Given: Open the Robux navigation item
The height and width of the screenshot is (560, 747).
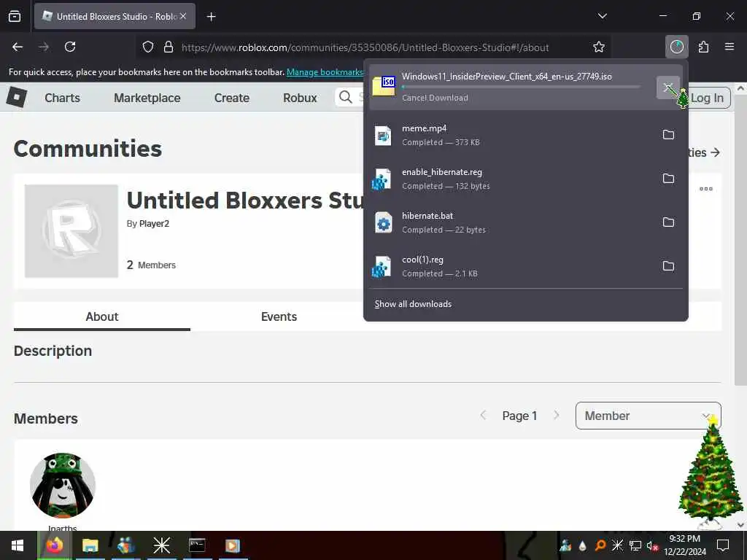Looking at the screenshot, I should click(x=300, y=98).
